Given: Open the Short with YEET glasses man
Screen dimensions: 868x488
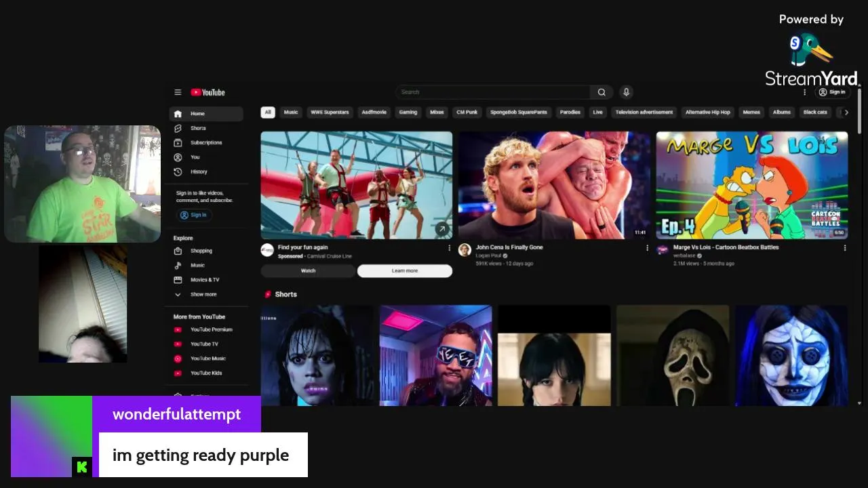Looking at the screenshot, I should pyautogui.click(x=436, y=356).
